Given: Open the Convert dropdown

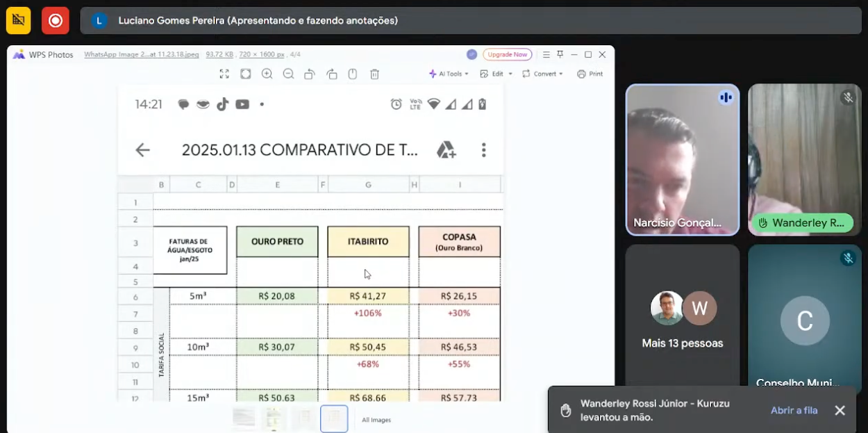Looking at the screenshot, I should (x=542, y=74).
